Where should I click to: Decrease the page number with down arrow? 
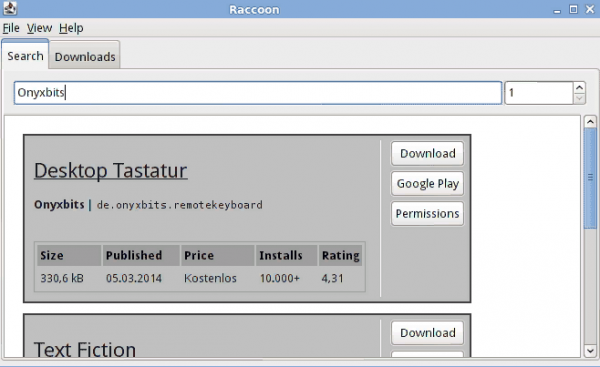pos(579,98)
